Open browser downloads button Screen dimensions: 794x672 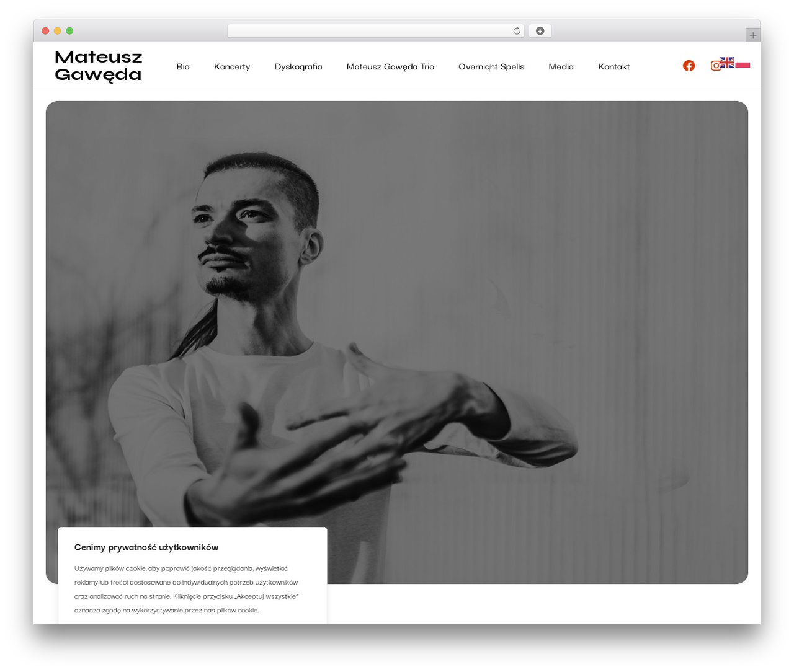pyautogui.click(x=540, y=31)
